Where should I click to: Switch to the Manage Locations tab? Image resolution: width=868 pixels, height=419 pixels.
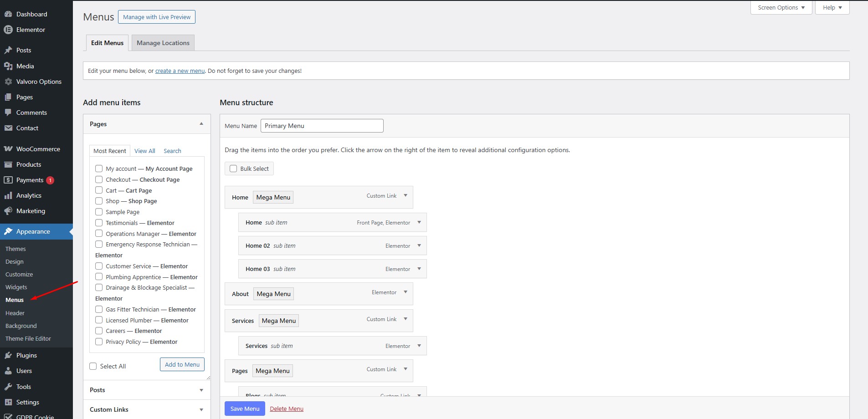click(x=163, y=43)
